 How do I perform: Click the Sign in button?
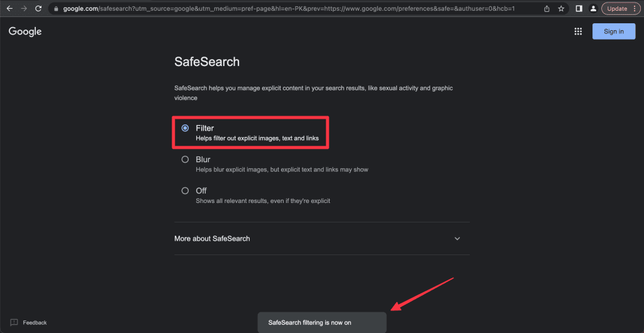click(614, 31)
